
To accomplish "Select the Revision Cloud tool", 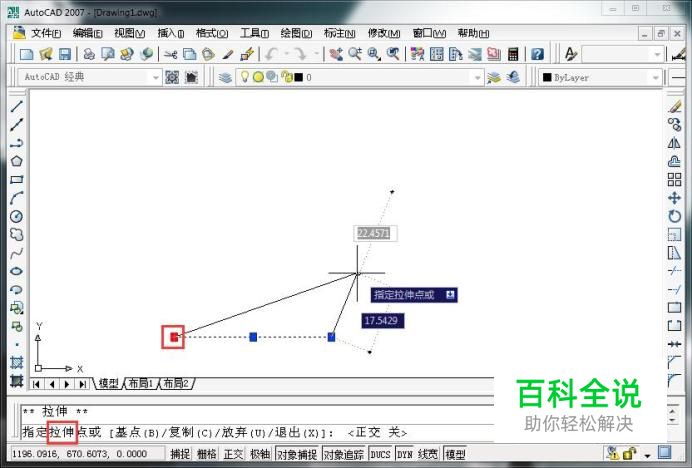I will (x=17, y=234).
